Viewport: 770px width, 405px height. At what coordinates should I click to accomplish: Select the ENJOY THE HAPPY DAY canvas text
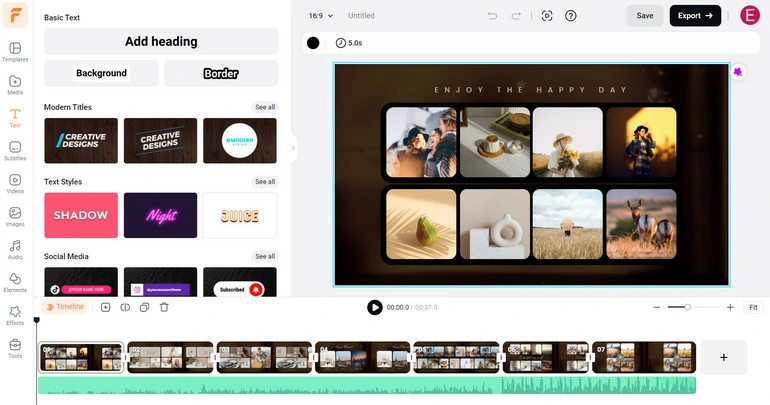point(531,90)
